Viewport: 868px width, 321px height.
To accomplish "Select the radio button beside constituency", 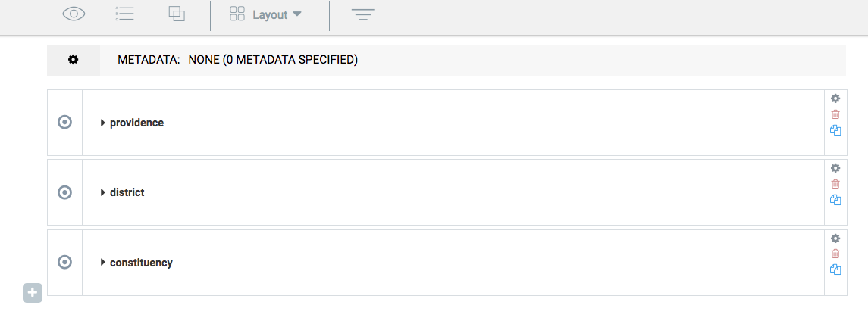I will (x=64, y=262).
